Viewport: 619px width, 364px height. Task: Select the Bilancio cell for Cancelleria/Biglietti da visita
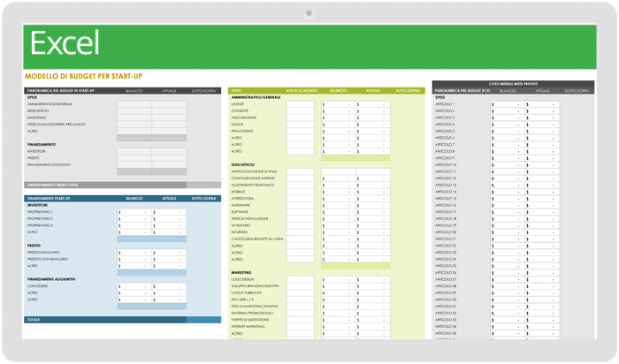coord(339,239)
